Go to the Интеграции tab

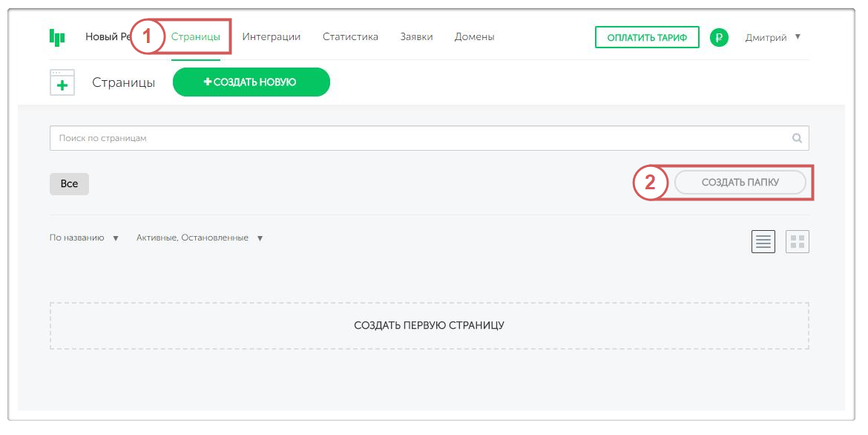click(271, 36)
